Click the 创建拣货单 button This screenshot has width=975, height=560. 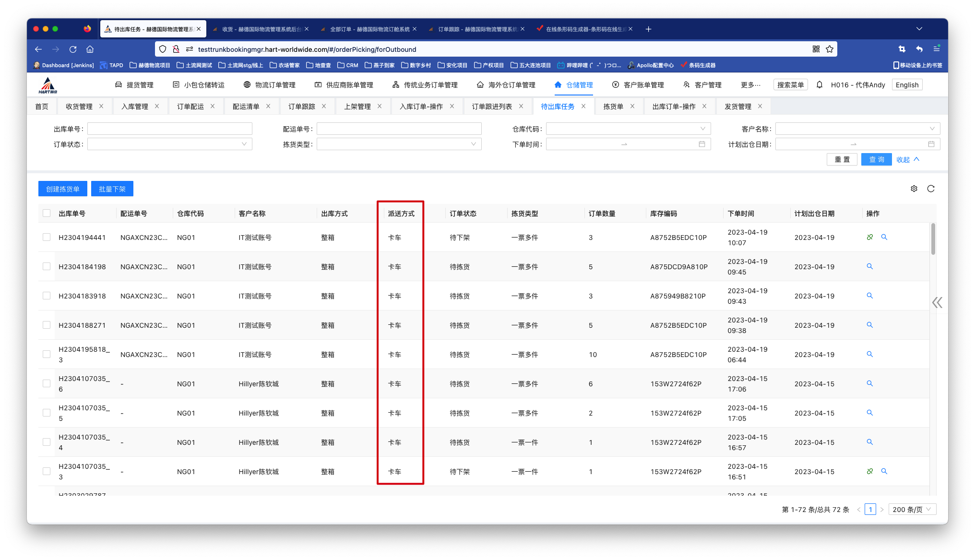click(x=62, y=189)
